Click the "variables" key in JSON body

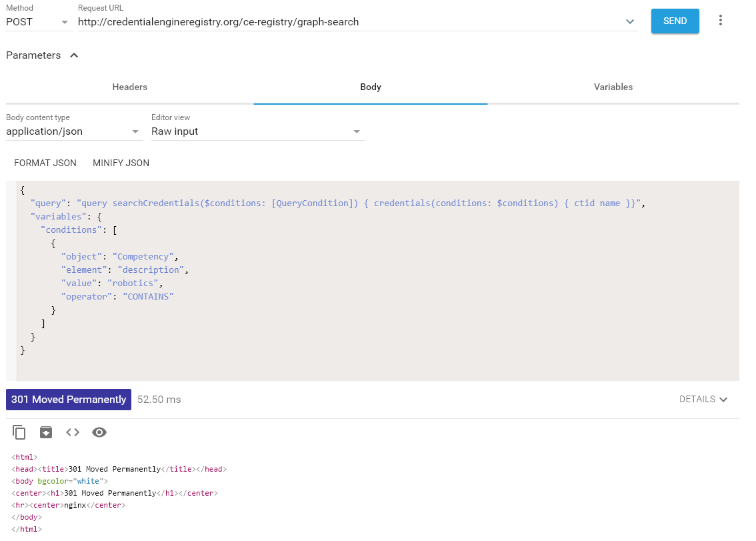[59, 217]
